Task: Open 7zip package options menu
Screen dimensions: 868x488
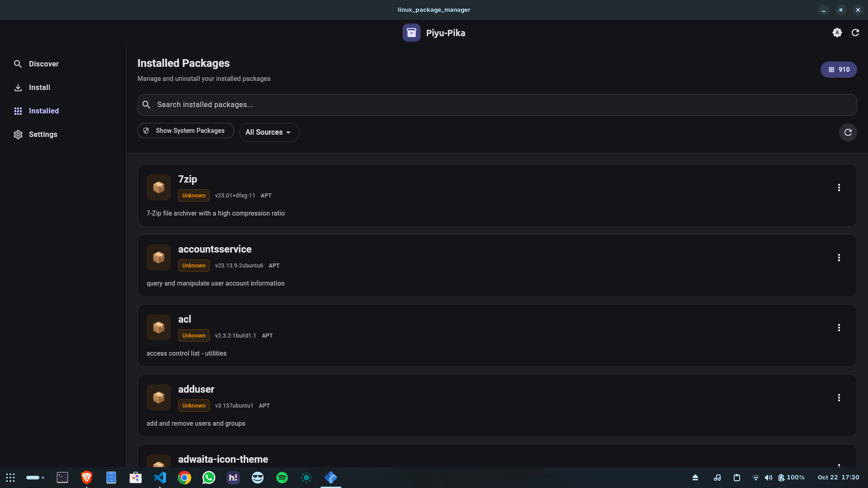Action: click(x=839, y=188)
